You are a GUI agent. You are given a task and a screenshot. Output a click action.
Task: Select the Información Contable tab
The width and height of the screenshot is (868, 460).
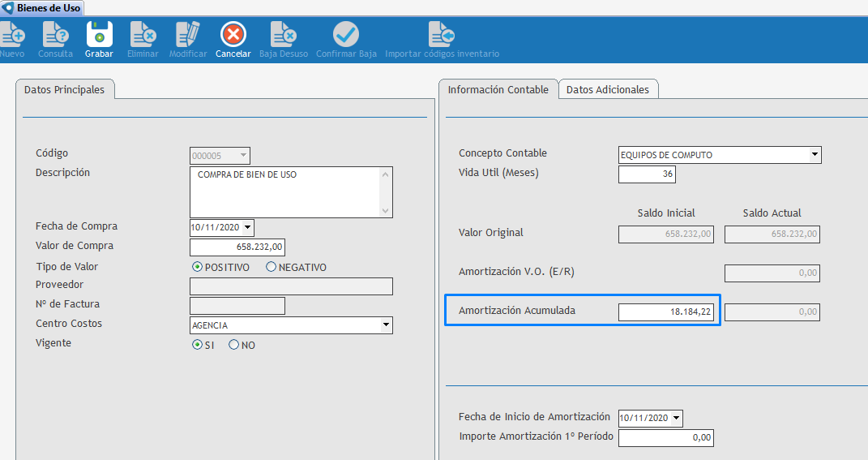498,89
